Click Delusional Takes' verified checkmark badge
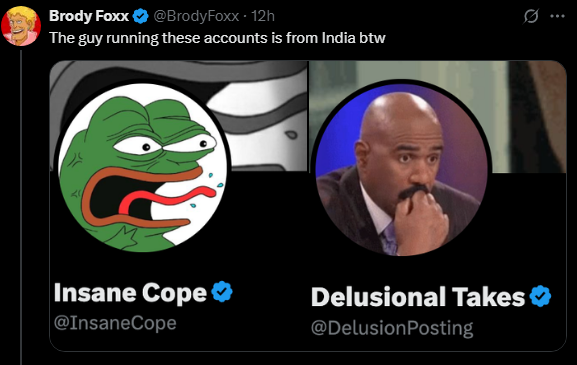 click(540, 296)
